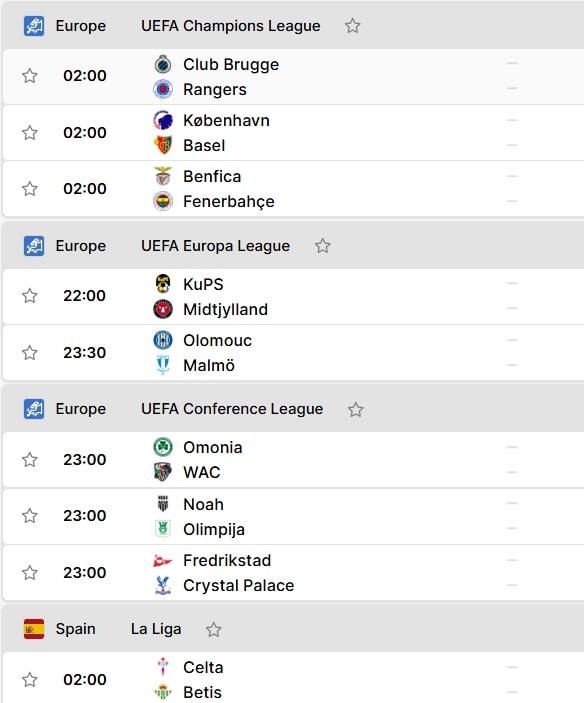The height and width of the screenshot is (703, 584).
Task: Click the København team crest
Action: [x=163, y=121]
